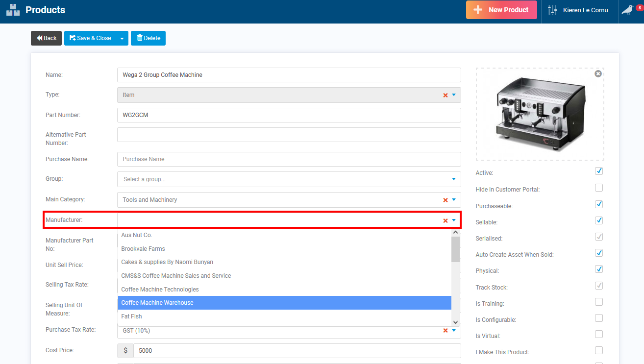Viewport: 644px width, 364px height.
Task: Click the Alternative Part Number field
Action: point(289,135)
